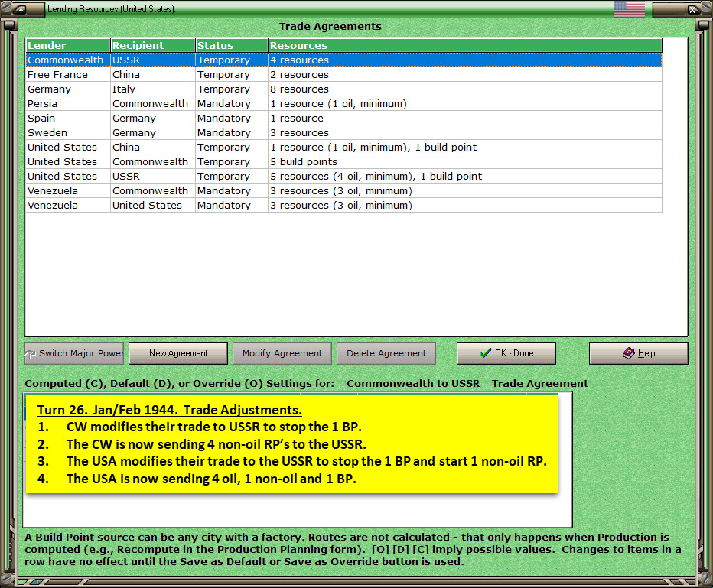Select the 'Spain' lender cell

coord(68,119)
